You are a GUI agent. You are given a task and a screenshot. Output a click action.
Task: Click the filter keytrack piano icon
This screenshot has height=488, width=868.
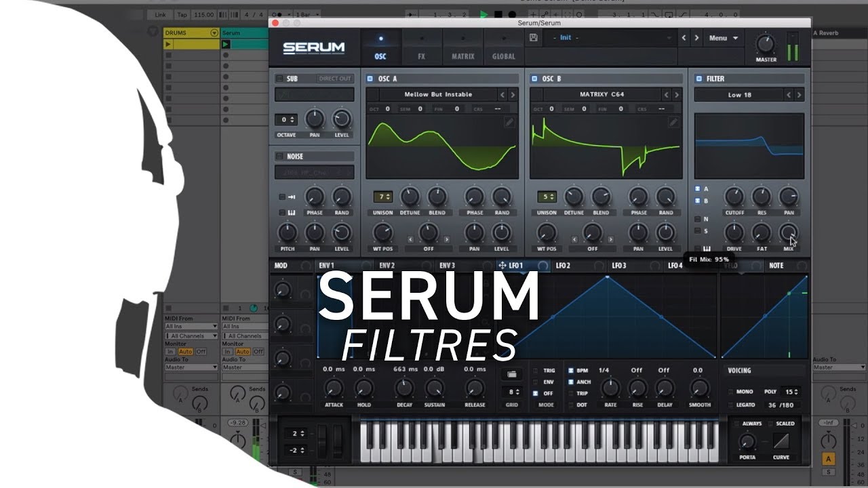(706, 249)
